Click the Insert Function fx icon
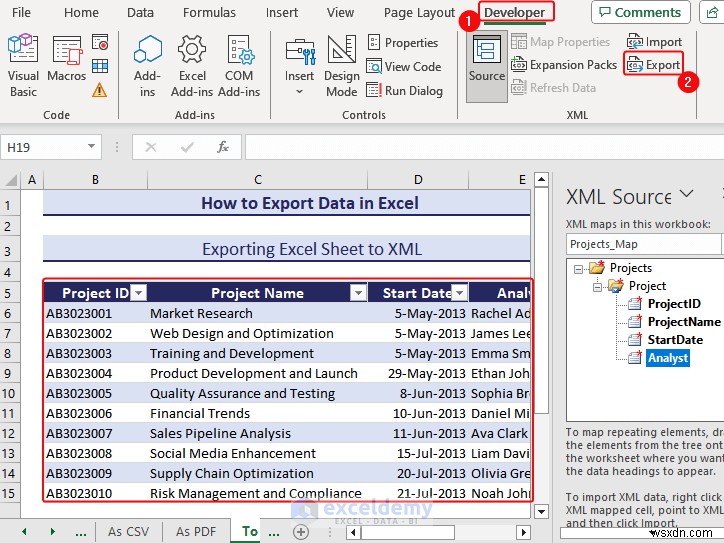Image resolution: width=724 pixels, height=543 pixels. pyautogui.click(x=223, y=147)
